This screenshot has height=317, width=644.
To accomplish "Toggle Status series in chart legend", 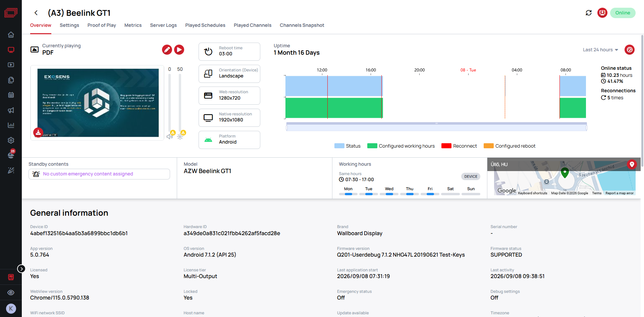I will [x=347, y=146].
